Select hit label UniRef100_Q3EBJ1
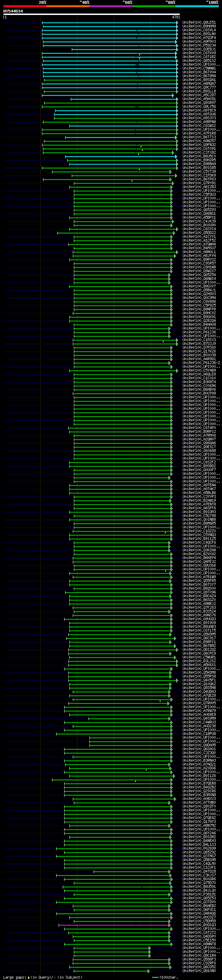 click(199, 49)
